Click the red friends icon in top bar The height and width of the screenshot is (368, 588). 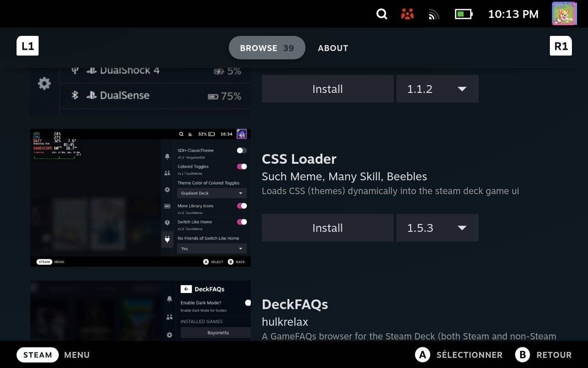[407, 14]
